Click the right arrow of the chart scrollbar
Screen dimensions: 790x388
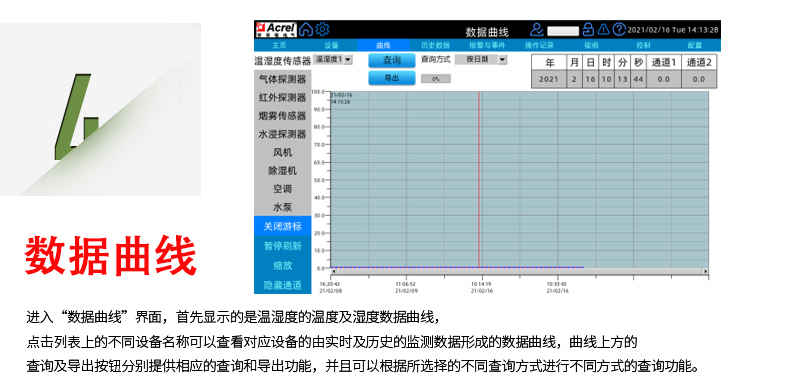[705, 271]
